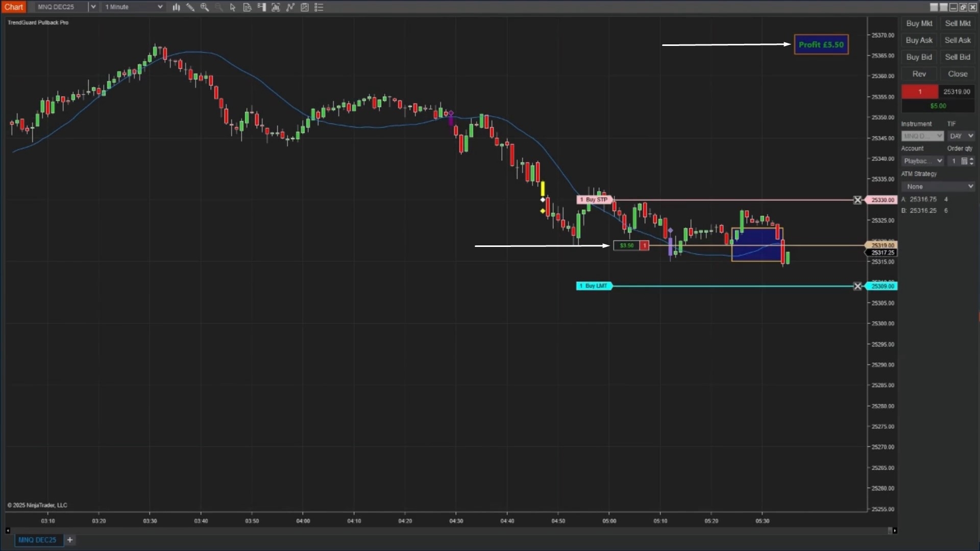The image size is (980, 551).
Task: Select the Zoom Out magnifier tool
Action: (219, 7)
